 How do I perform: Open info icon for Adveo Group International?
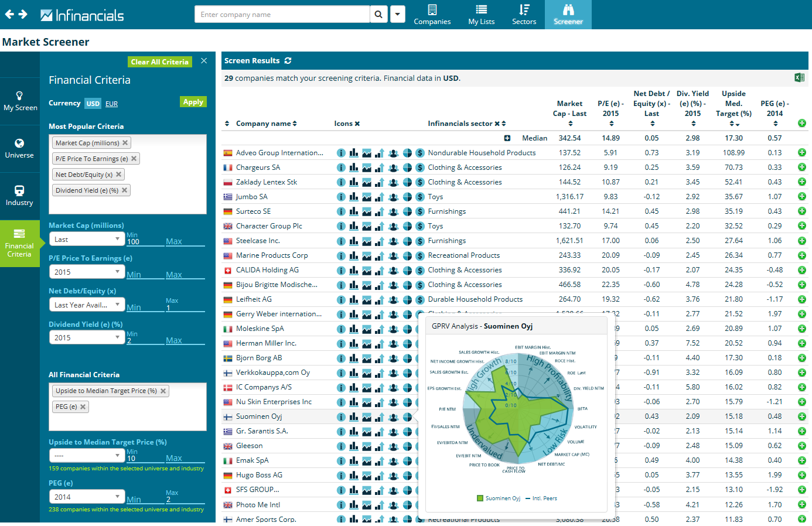tap(341, 153)
